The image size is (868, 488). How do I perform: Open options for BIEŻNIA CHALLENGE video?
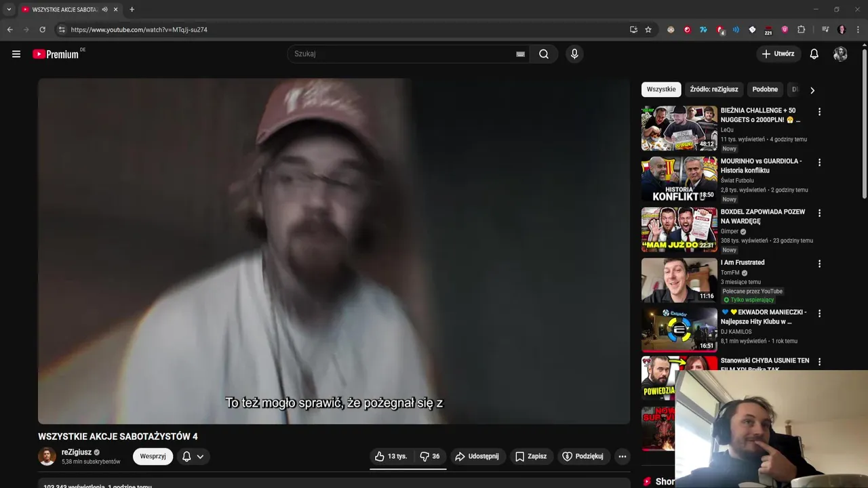click(x=819, y=112)
